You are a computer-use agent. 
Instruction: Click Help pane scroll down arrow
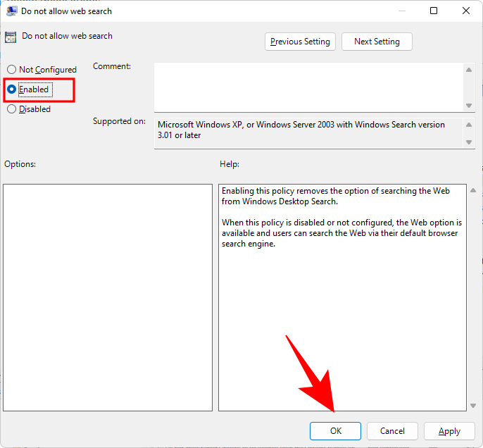pyautogui.click(x=473, y=406)
